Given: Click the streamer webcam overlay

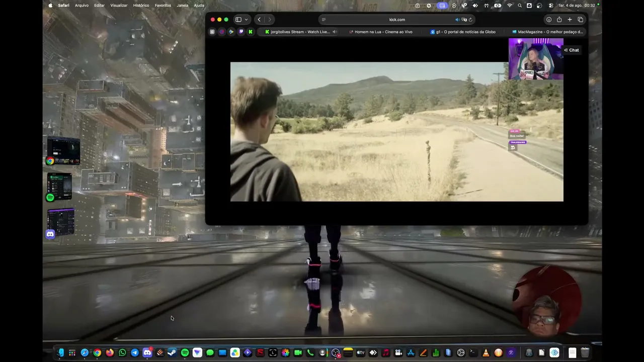Looking at the screenshot, I should (x=536, y=59).
